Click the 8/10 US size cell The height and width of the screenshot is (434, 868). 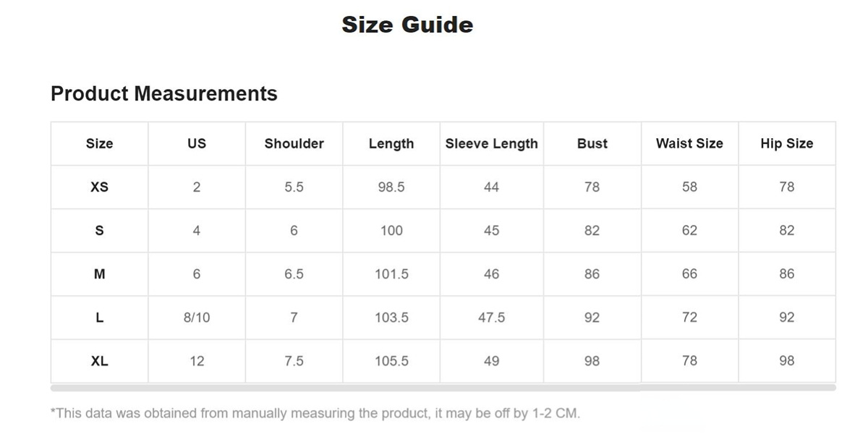click(197, 317)
